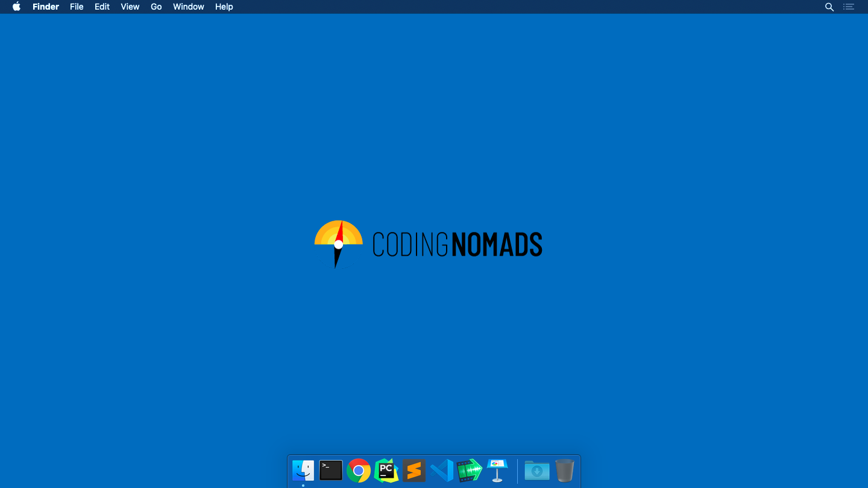Open Spotlight search magnifier icon
Image resolution: width=868 pixels, height=488 pixels.
pos(829,7)
